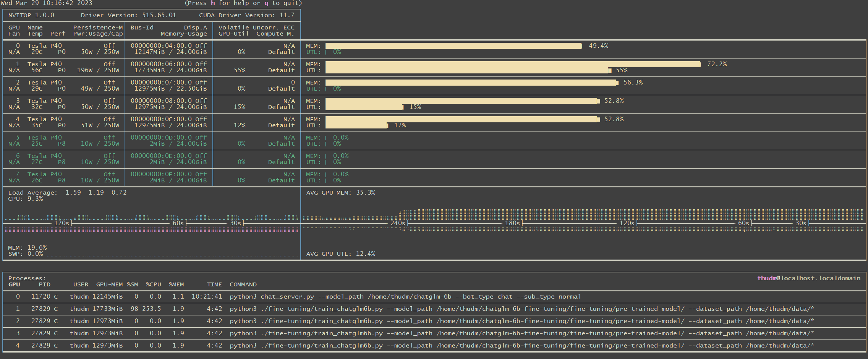Click the '253.5' %CPU value

click(151, 309)
